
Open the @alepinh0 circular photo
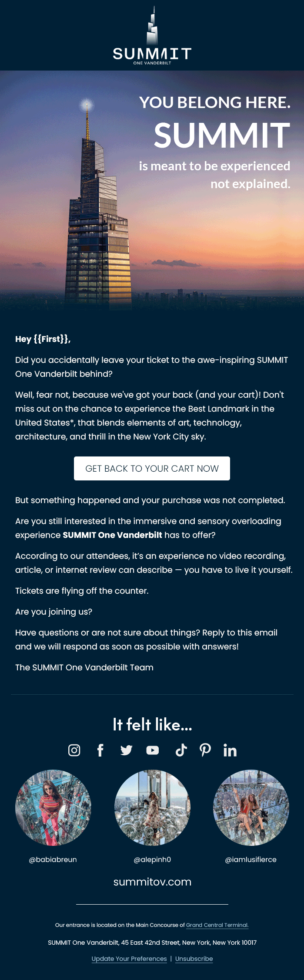tap(152, 808)
